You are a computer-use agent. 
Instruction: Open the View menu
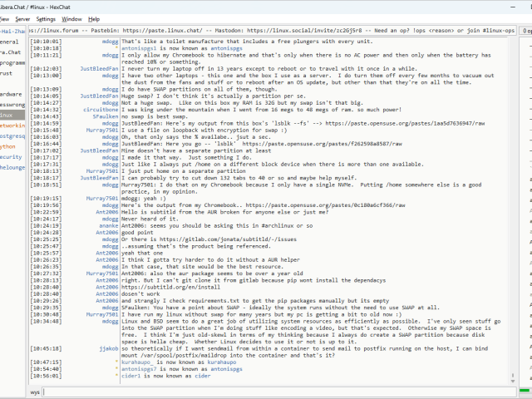click(4, 18)
